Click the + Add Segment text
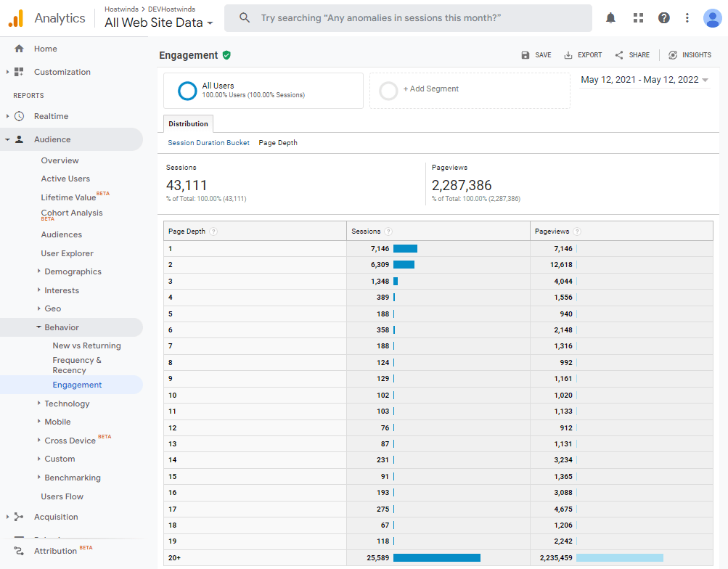This screenshot has width=728, height=569. (x=431, y=89)
